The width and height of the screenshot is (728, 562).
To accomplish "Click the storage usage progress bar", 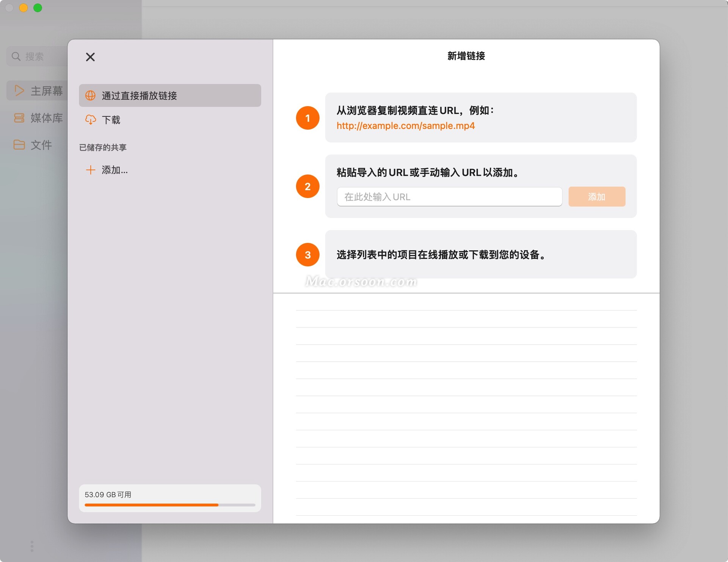I will tap(169, 505).
